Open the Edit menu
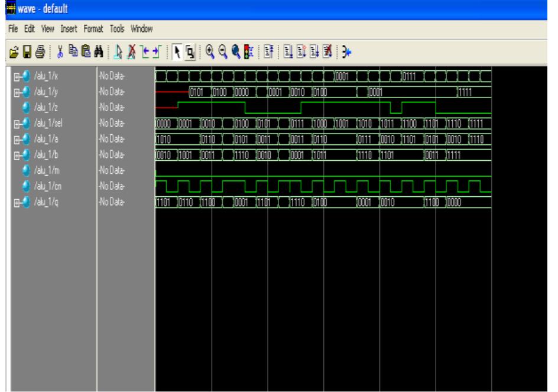This screenshot has height=392, width=558. [x=29, y=28]
